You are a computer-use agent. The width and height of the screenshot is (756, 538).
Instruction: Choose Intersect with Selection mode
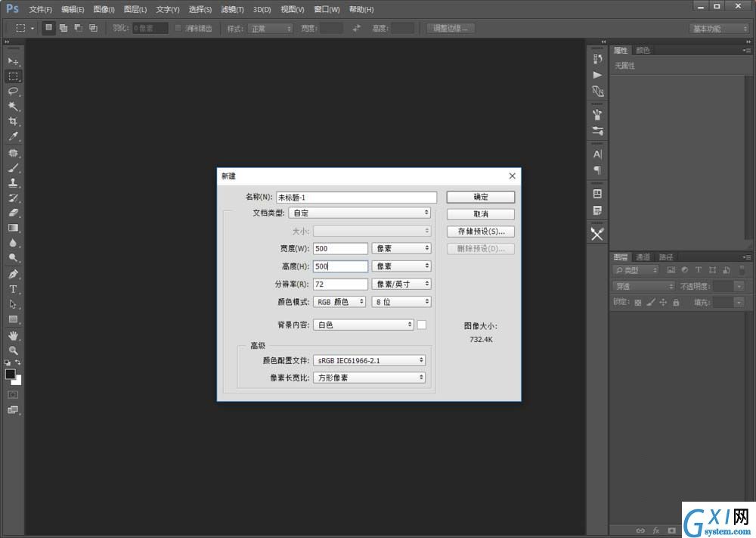click(93, 28)
